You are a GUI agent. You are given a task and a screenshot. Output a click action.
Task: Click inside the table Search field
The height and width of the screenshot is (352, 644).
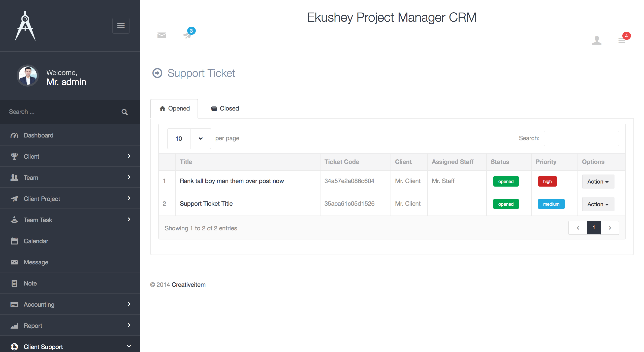coord(581,138)
